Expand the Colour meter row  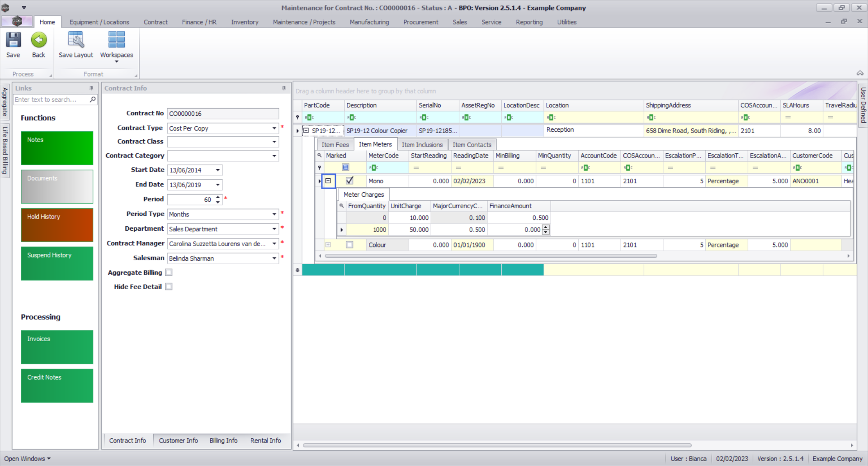coord(328,245)
